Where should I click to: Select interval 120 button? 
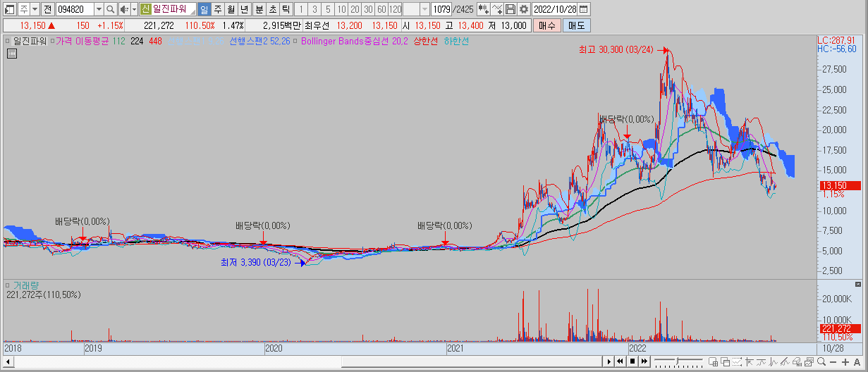pyautogui.click(x=395, y=9)
